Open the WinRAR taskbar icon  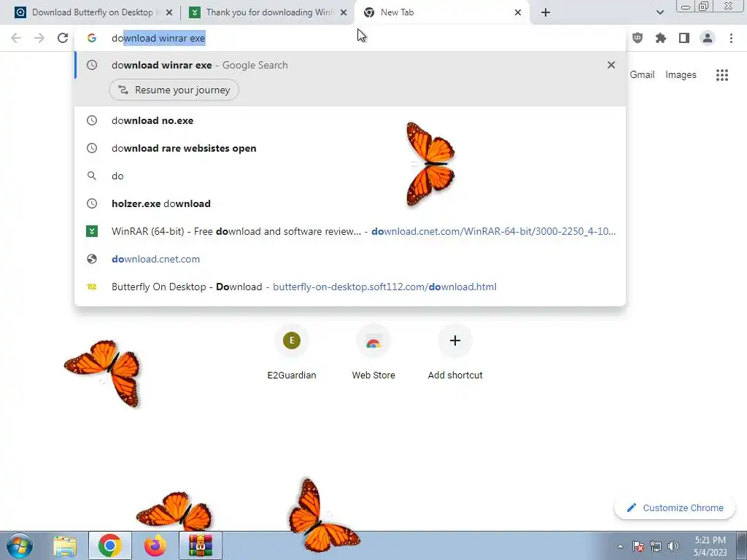click(200, 545)
